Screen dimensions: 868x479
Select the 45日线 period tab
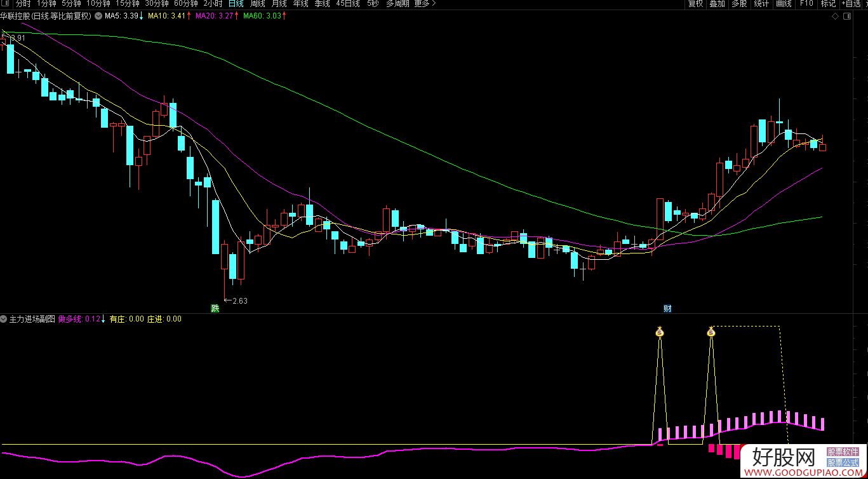(x=348, y=4)
